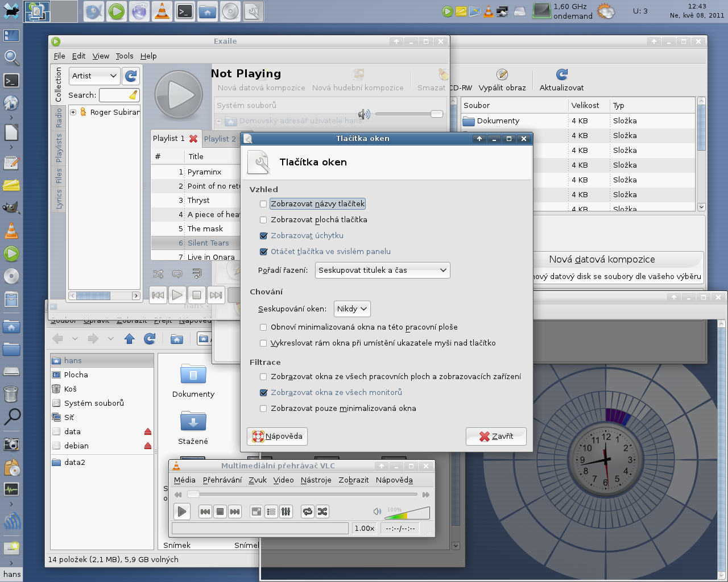Toggle shuffle in Exaile playlist
The image size is (728, 582).
[x=158, y=274]
